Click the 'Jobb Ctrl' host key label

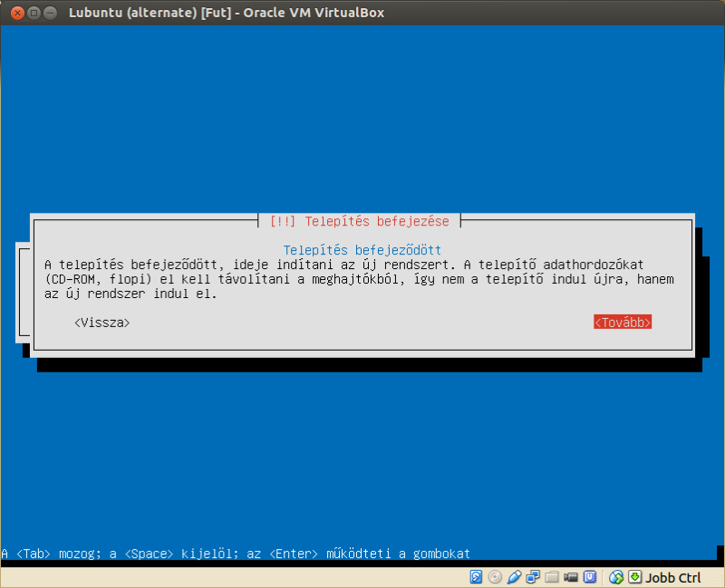672,577
